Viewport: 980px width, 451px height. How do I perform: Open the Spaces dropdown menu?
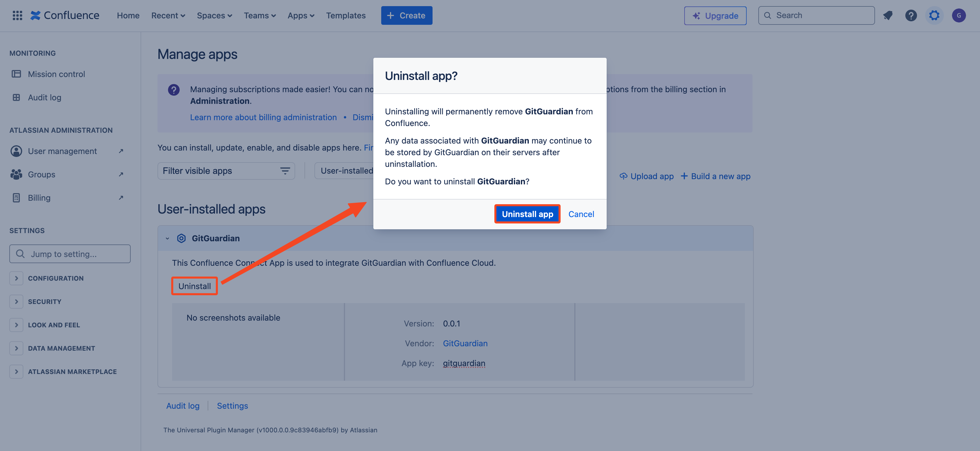click(x=215, y=15)
